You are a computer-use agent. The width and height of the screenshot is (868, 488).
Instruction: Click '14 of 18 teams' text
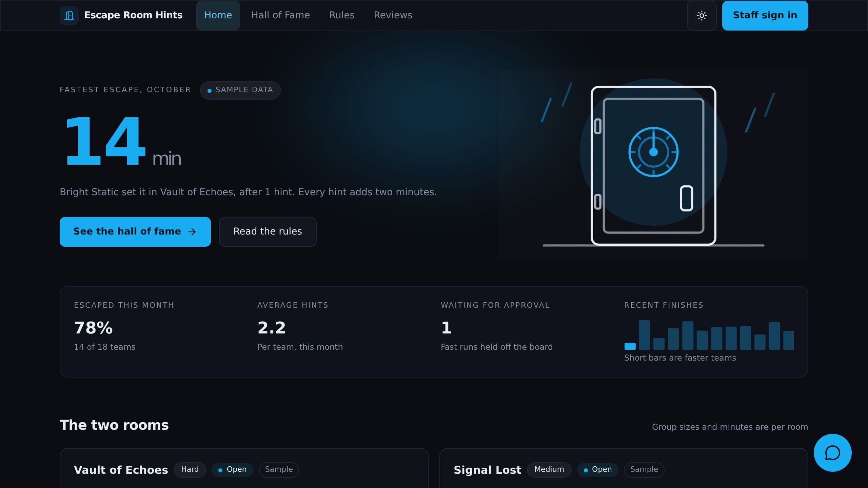(x=105, y=347)
